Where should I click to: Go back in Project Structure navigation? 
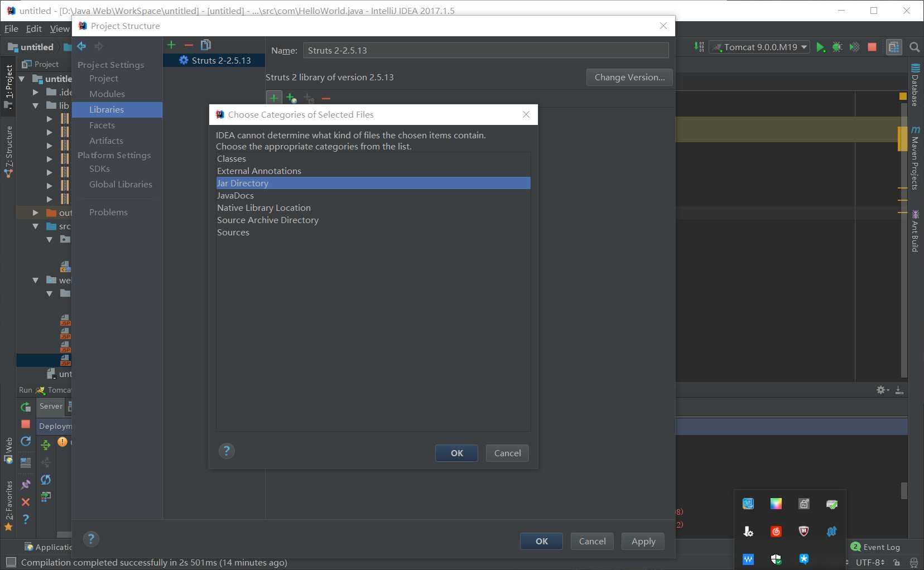click(x=81, y=46)
